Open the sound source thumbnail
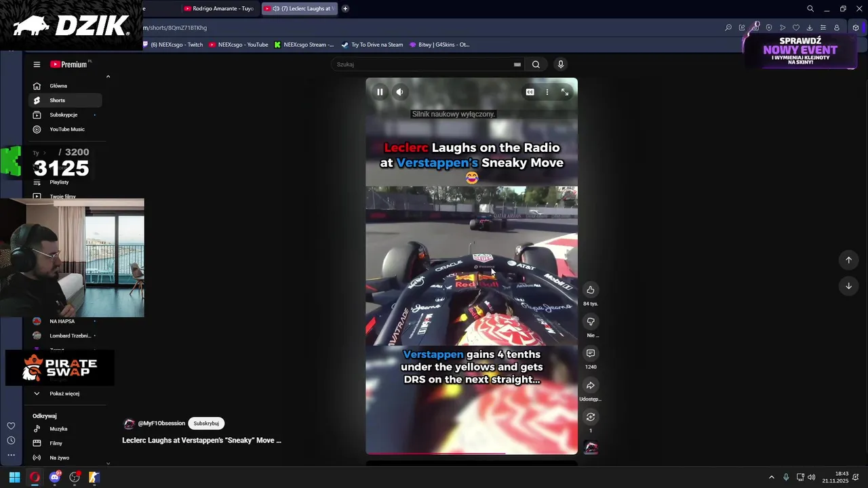868x488 pixels. click(x=591, y=447)
